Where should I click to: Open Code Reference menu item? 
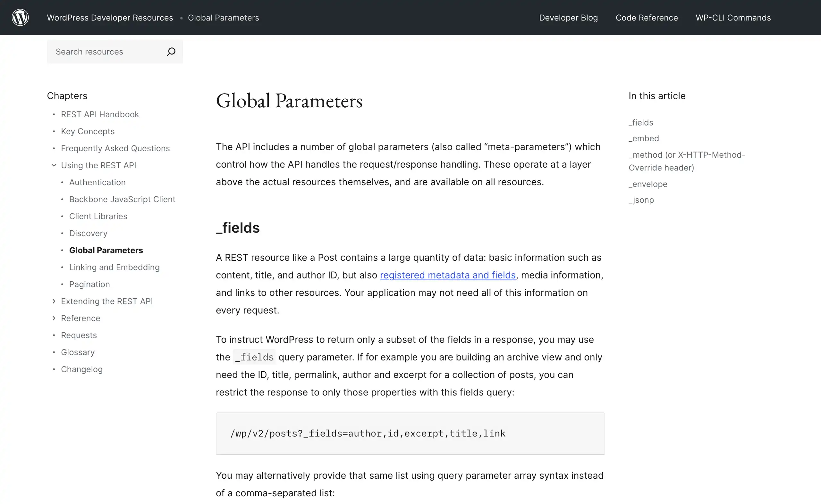point(647,18)
